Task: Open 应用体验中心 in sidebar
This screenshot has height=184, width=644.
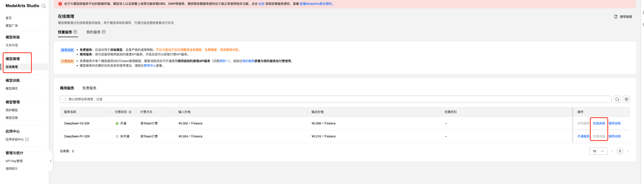Action: [15, 139]
